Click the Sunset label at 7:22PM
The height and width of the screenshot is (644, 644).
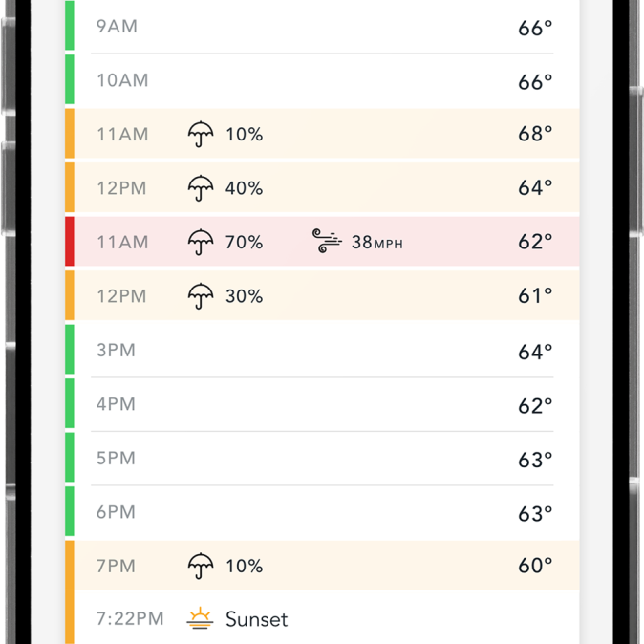click(x=256, y=619)
